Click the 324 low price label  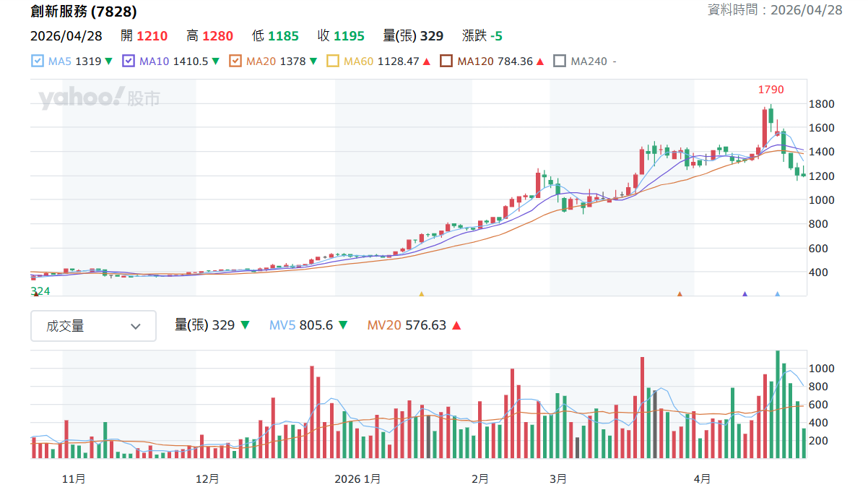click(x=40, y=291)
